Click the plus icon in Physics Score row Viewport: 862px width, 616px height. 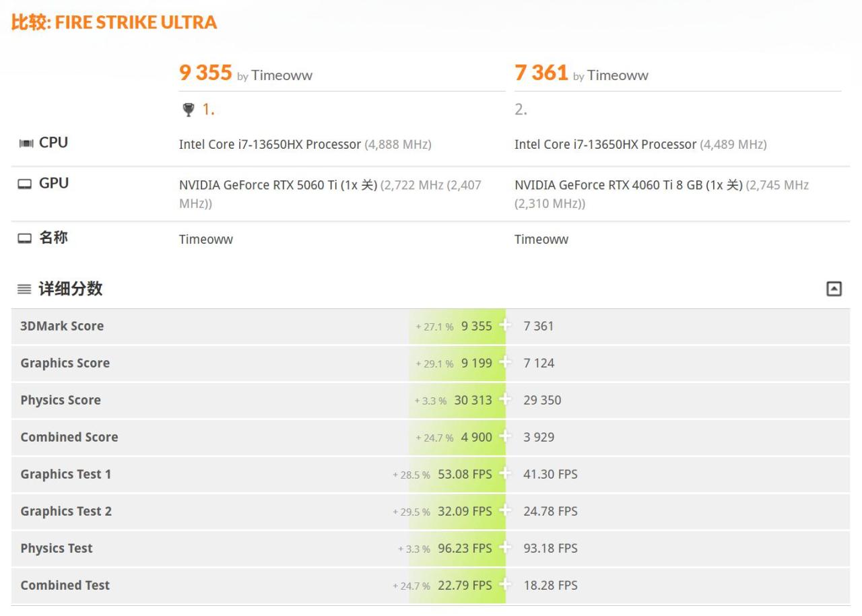click(505, 400)
